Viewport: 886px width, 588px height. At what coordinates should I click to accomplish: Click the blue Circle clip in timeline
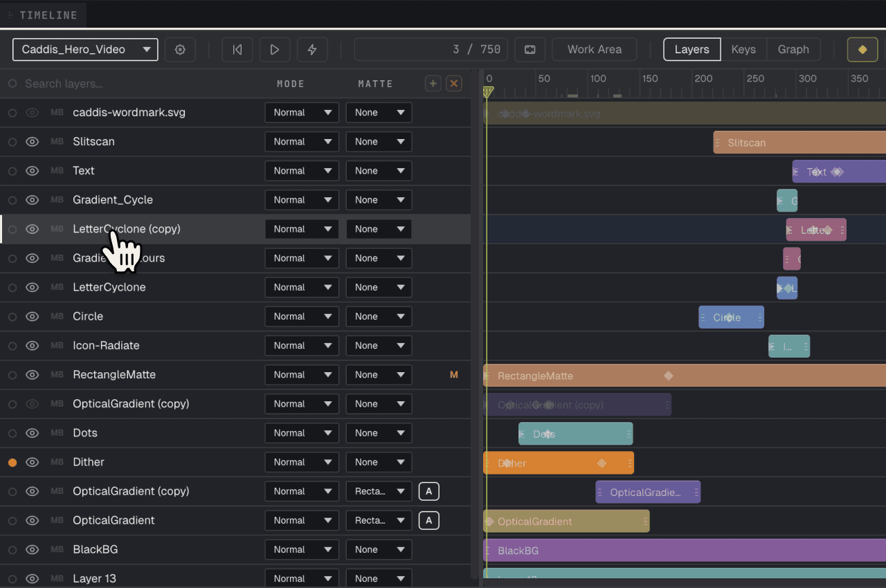coord(731,318)
